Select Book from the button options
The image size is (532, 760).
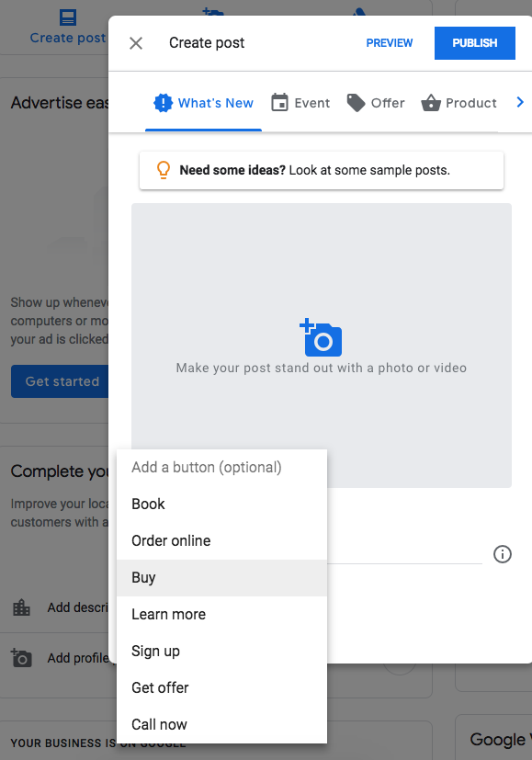pos(150,504)
